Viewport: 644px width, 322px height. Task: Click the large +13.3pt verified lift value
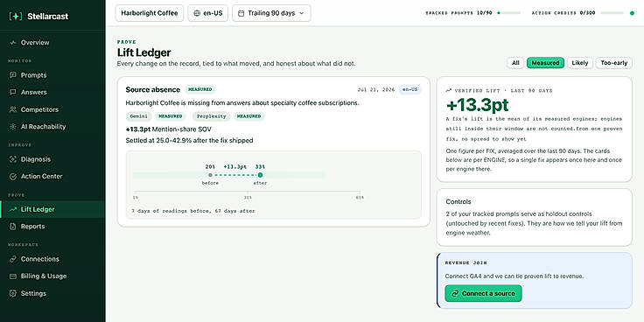pyautogui.click(x=477, y=106)
